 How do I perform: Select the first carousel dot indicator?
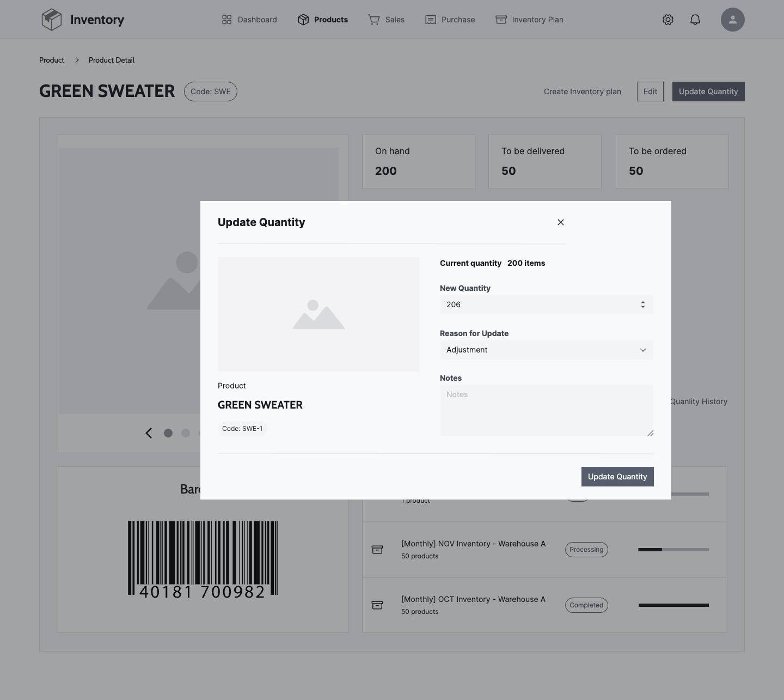[168, 433]
